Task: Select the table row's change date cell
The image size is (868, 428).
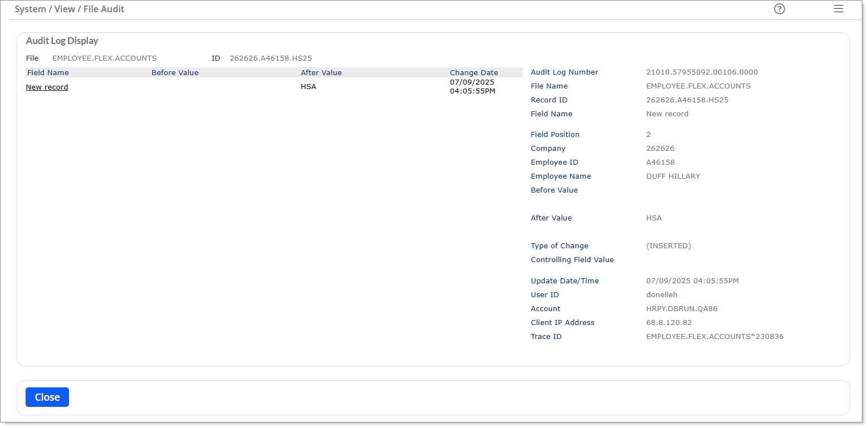Action: click(x=472, y=86)
